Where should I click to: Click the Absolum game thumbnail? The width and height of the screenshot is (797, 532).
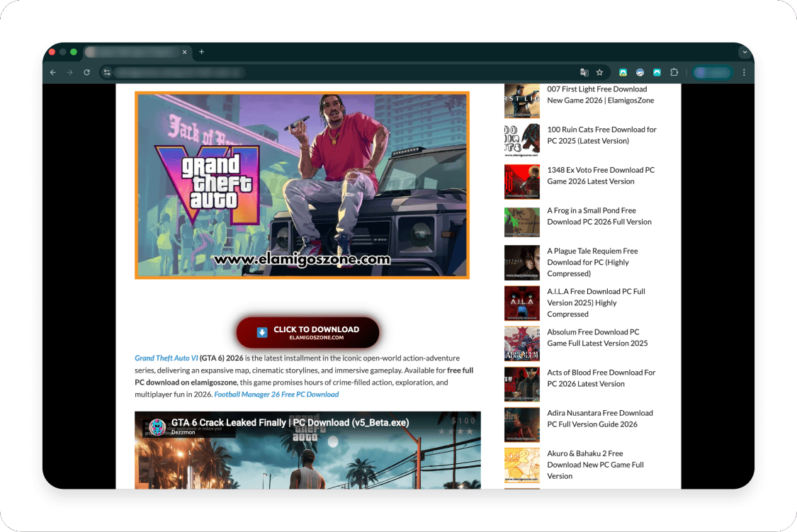tap(522, 344)
